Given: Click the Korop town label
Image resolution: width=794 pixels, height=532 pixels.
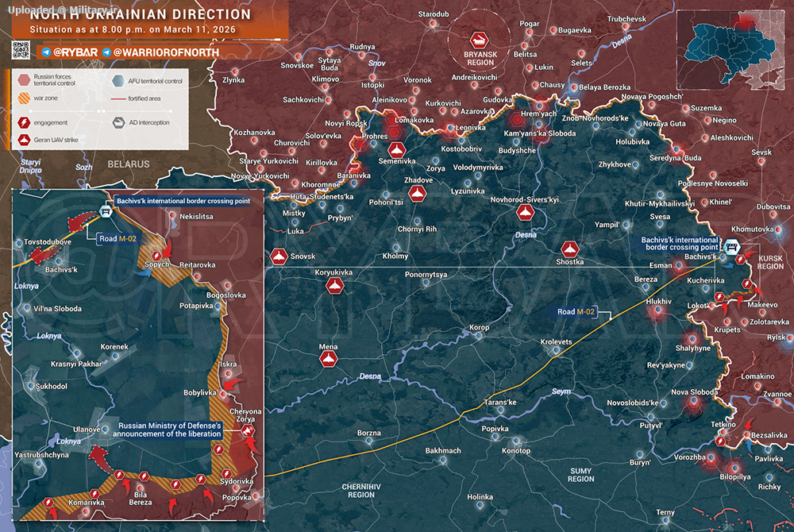Looking at the screenshot, I should (x=479, y=327).
